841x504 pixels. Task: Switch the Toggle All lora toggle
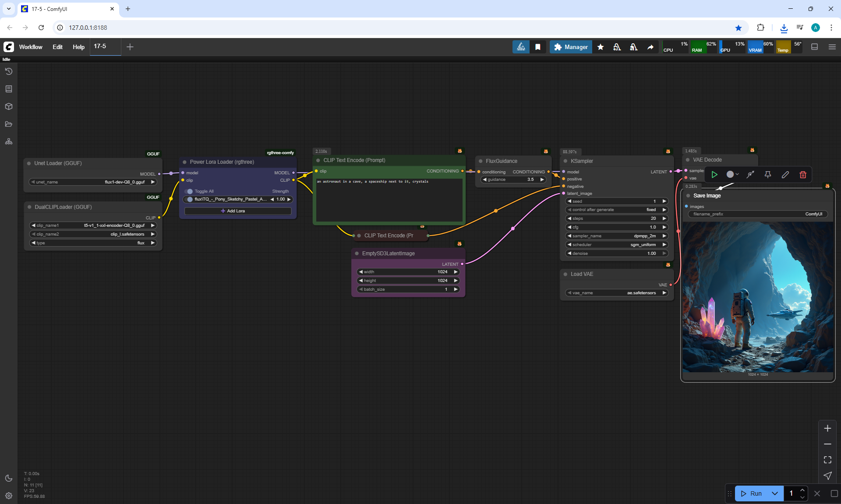[x=189, y=191]
